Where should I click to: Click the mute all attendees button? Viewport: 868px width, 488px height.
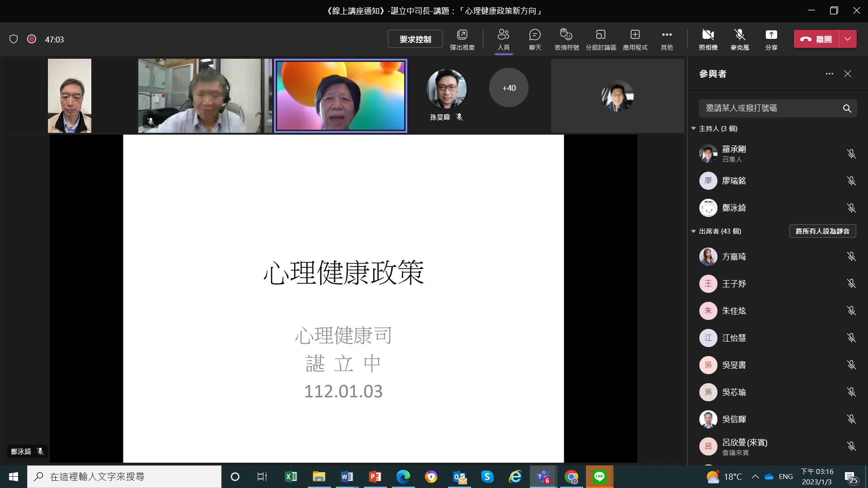coord(822,231)
